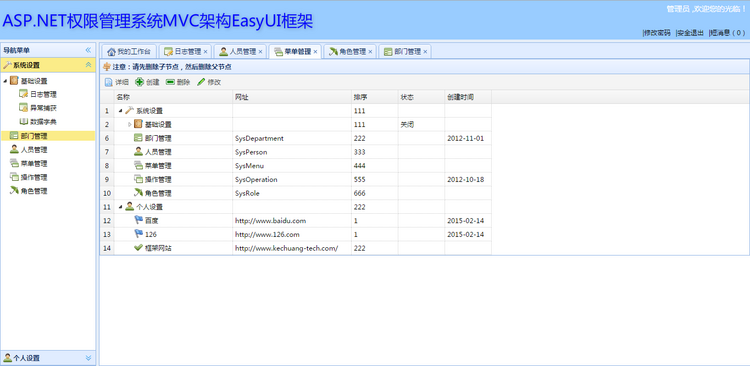Screen dimensions: 750x366
Task: Click the http://www.126.com cell
Action: [292, 234]
